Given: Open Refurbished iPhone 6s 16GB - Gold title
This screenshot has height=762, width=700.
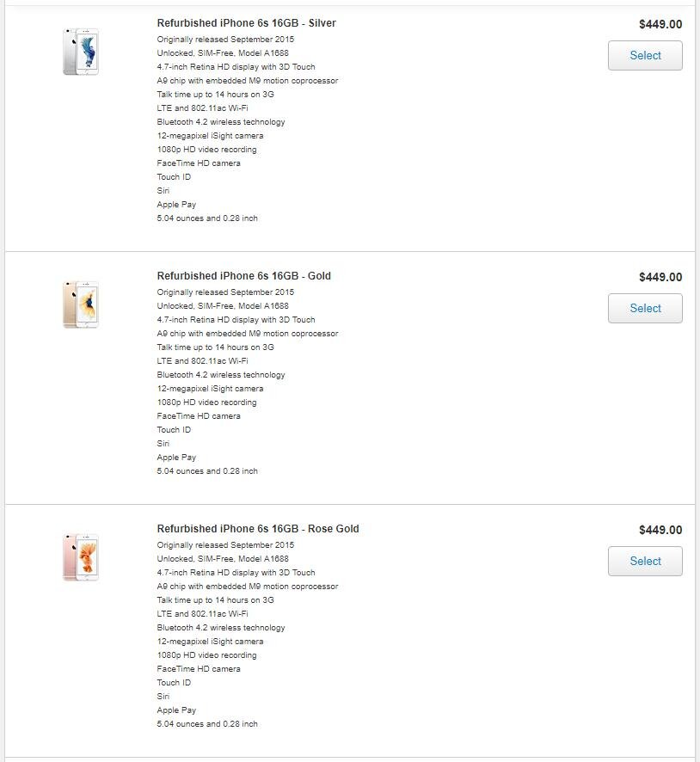Looking at the screenshot, I should (243, 276).
